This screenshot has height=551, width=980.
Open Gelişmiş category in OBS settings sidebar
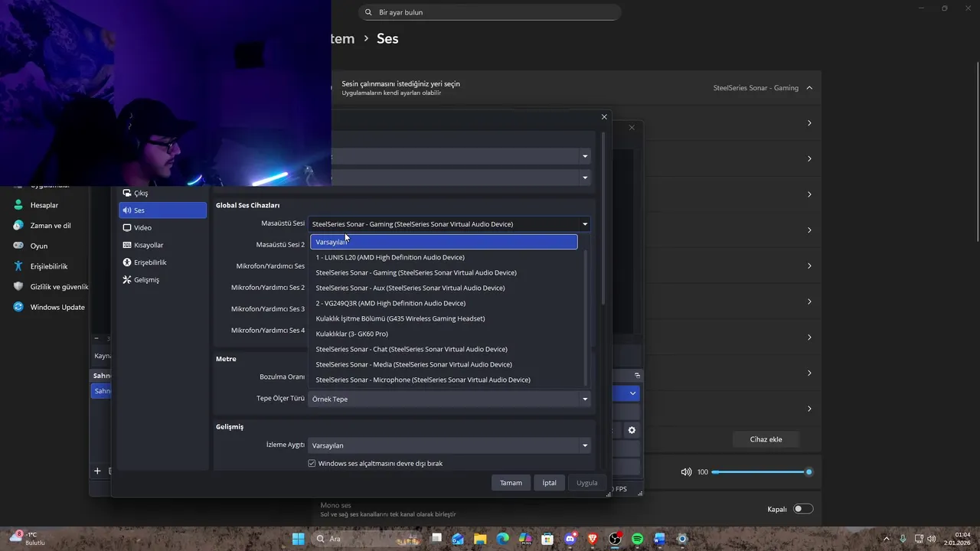click(x=162, y=280)
